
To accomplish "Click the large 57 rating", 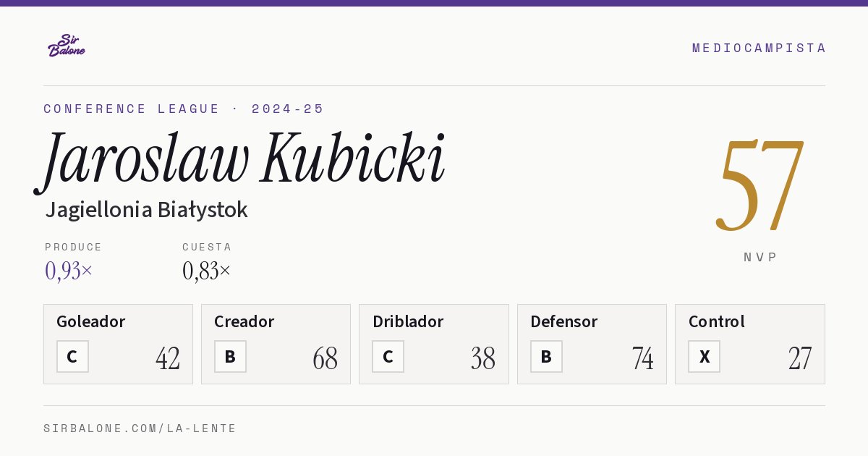I will 760,185.
